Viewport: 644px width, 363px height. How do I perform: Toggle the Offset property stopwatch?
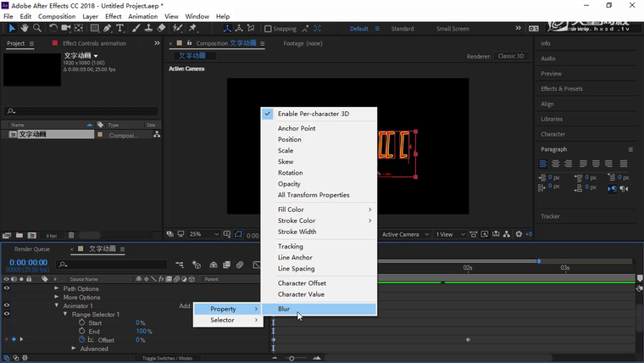[82, 340]
